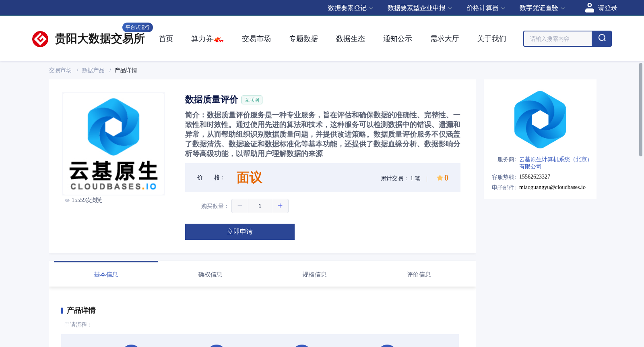
Task: Open the 需求大厅 nav item
Action: click(x=445, y=39)
